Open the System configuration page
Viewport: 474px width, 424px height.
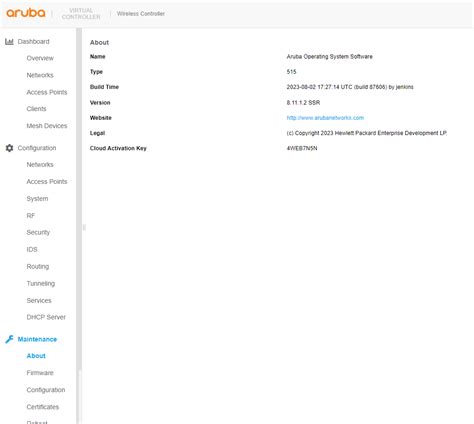[x=37, y=199]
